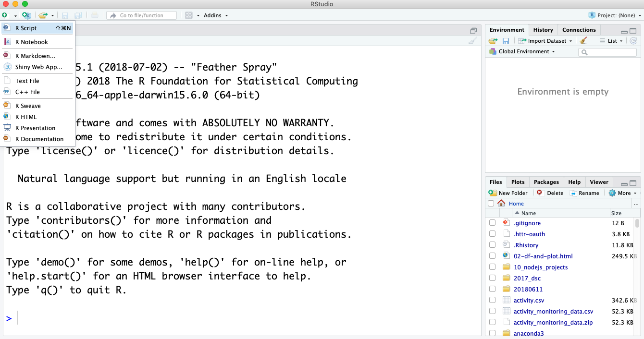Tick the checkbox beside 02-df-and-plot.html
The image size is (644, 339).
click(492, 256)
